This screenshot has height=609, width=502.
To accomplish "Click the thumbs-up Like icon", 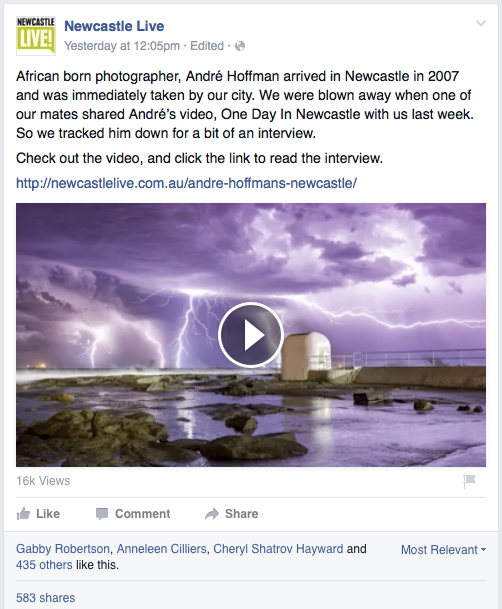I will point(23,513).
